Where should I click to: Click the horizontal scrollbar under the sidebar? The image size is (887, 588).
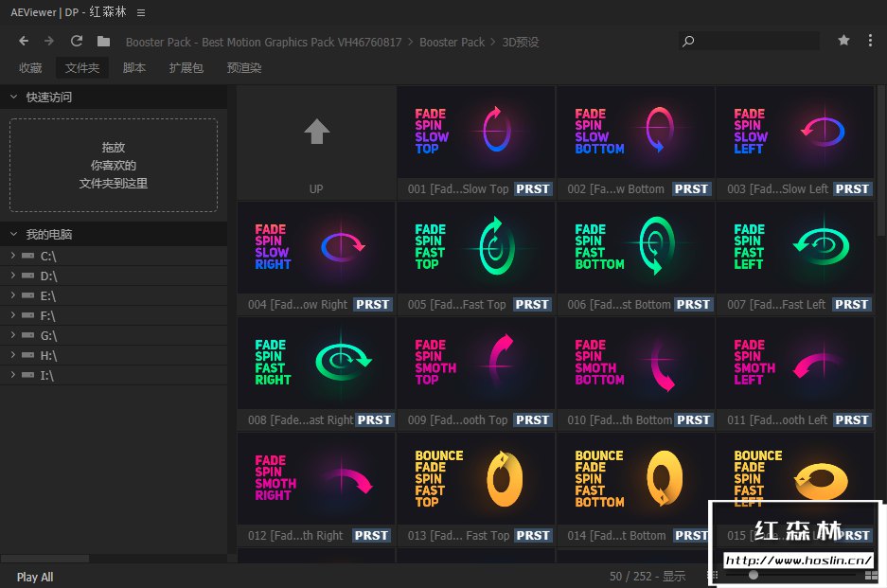(x=44, y=559)
